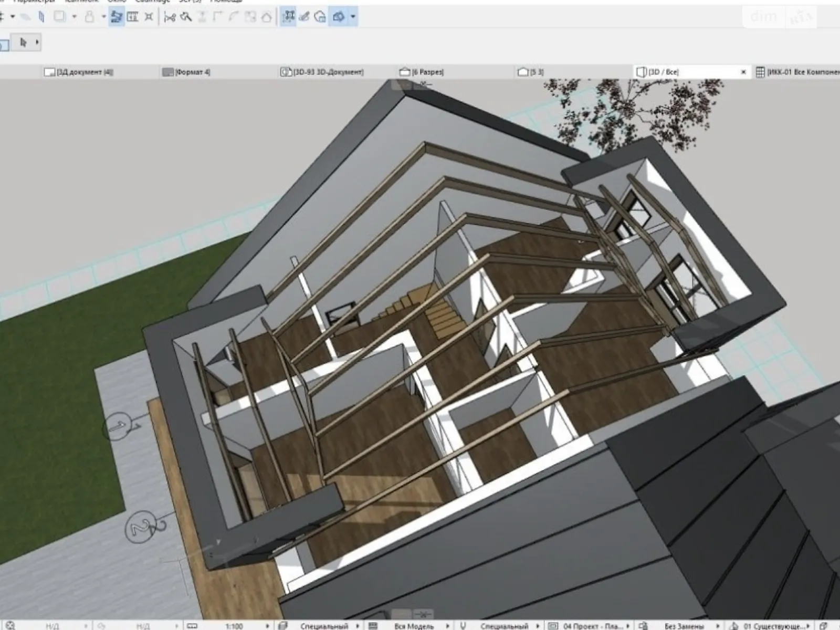Click the scale ruler icon before 1:100
Image resolution: width=840 pixels, height=630 pixels.
coord(193,626)
